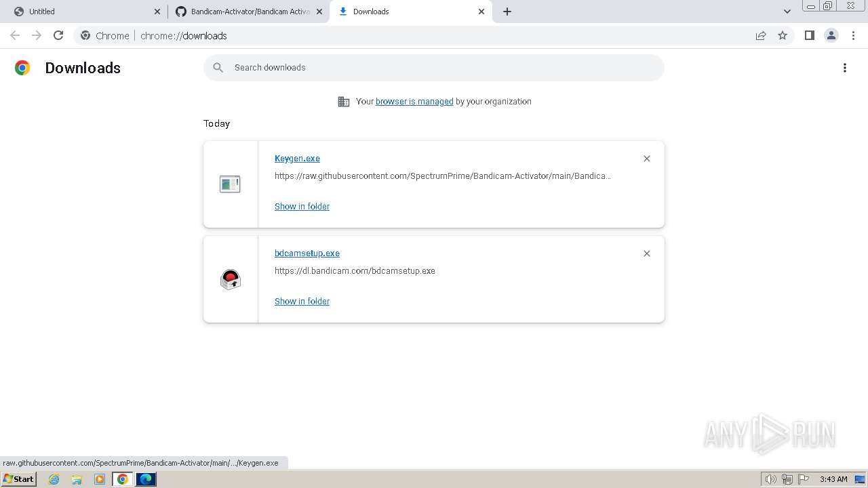Viewport: 868px width, 488px height.
Task: Show Keygen.exe in folder
Action: (302, 207)
